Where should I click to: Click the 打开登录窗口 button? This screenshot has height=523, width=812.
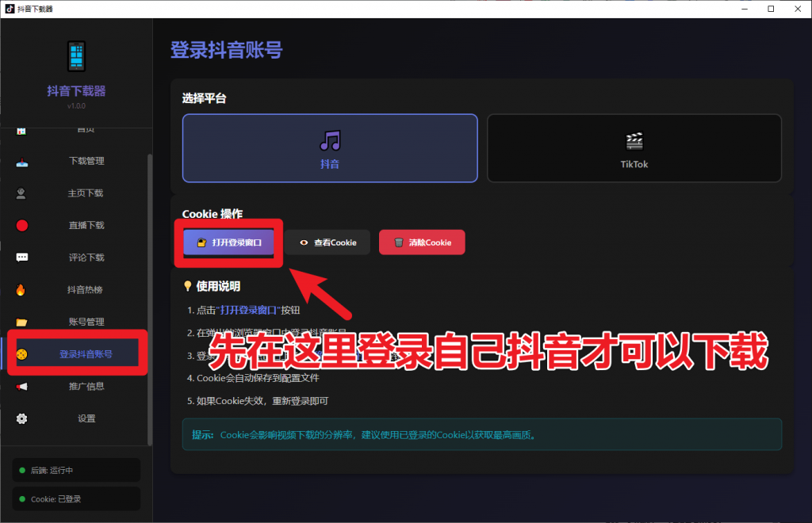[x=228, y=242]
